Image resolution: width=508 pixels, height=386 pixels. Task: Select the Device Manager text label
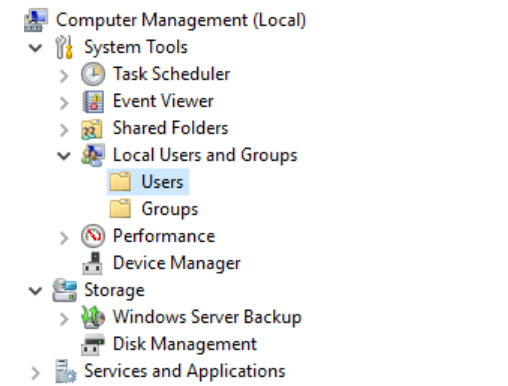coord(177,263)
